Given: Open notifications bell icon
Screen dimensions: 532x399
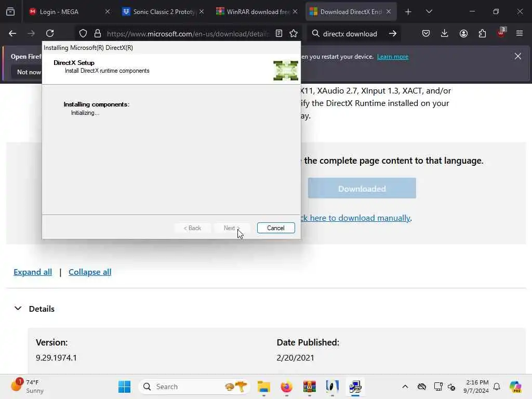Looking at the screenshot, I should tap(497, 387).
